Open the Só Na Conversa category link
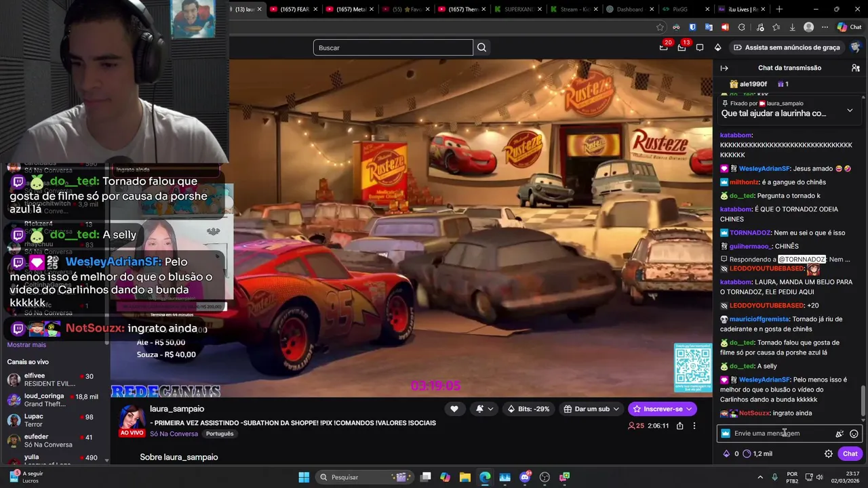Screen dimensions: 868x488 tap(174, 434)
